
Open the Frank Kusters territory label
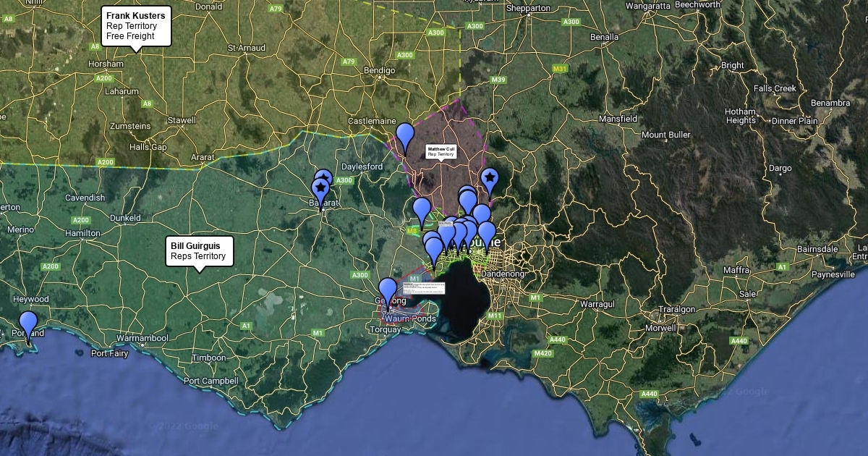click(136, 25)
